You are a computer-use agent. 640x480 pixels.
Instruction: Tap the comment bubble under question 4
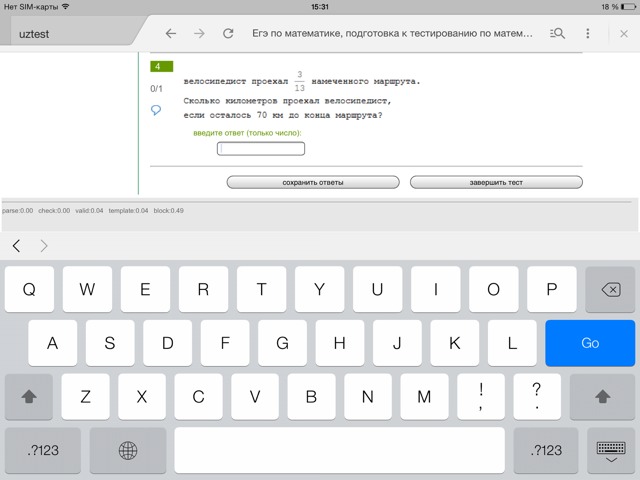[156, 110]
